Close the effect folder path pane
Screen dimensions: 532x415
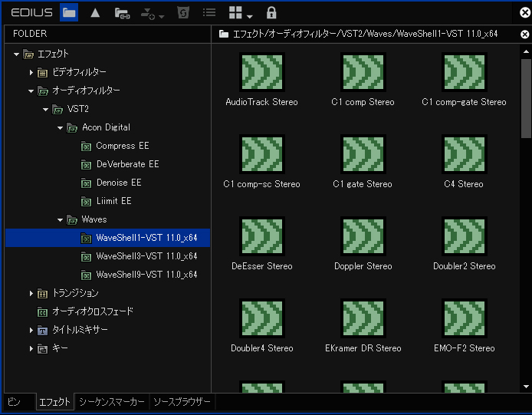tap(524, 34)
